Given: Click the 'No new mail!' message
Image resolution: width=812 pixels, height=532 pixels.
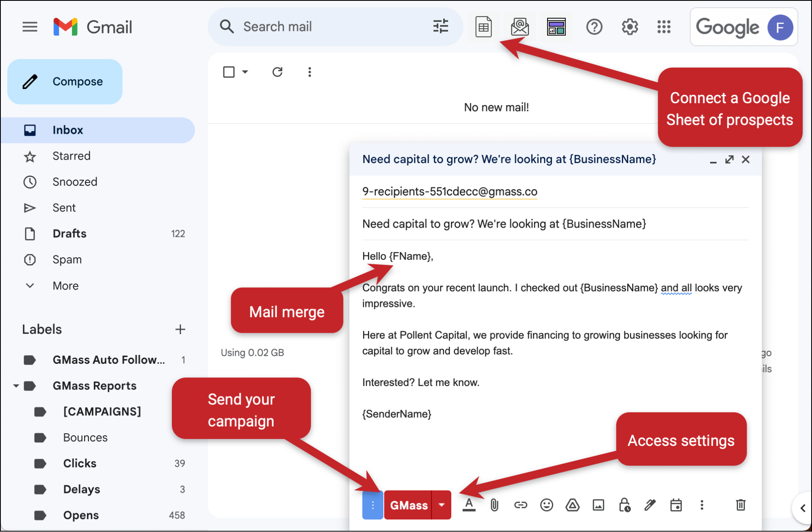Looking at the screenshot, I should coord(496,107).
